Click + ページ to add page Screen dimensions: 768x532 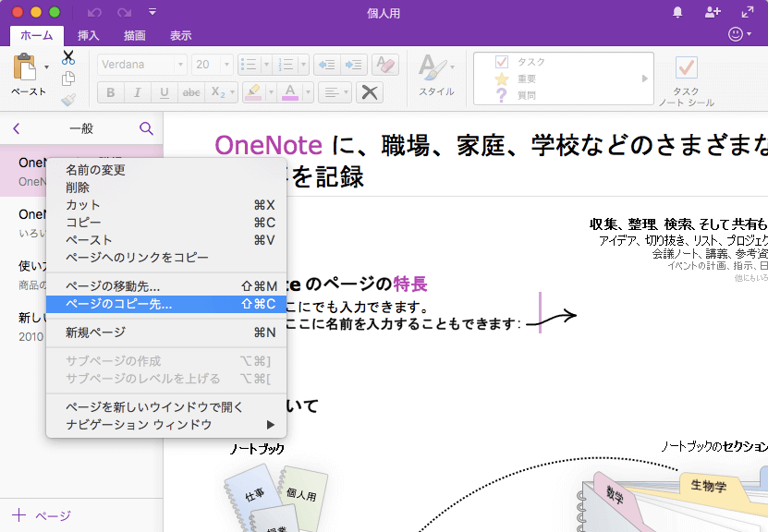pos(42,515)
